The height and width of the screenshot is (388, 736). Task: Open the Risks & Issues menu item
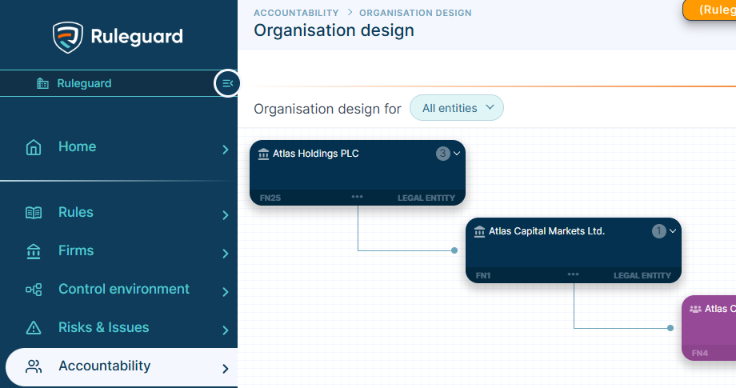click(x=104, y=327)
